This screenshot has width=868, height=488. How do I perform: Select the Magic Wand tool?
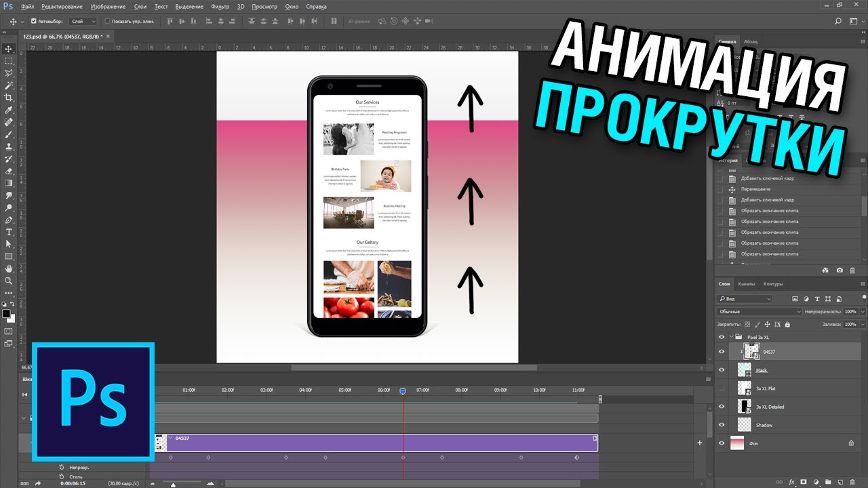coord(9,85)
